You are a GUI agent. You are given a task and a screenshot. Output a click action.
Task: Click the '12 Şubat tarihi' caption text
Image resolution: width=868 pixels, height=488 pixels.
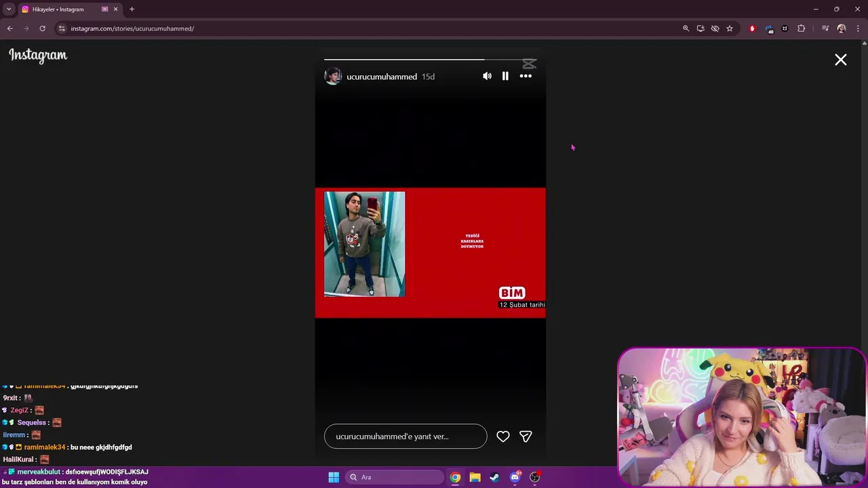point(522,305)
